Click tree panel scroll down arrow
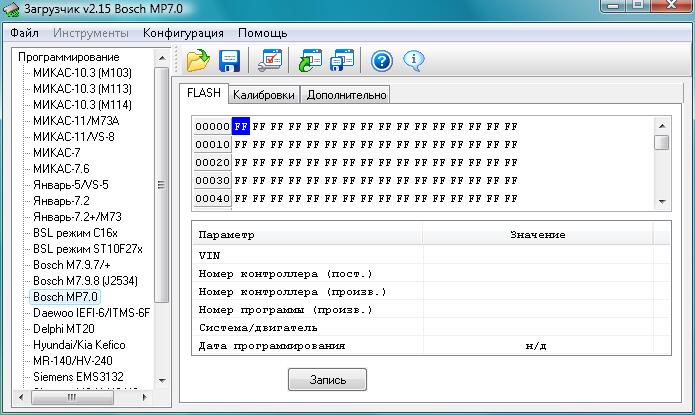The image size is (695, 415). (x=162, y=380)
